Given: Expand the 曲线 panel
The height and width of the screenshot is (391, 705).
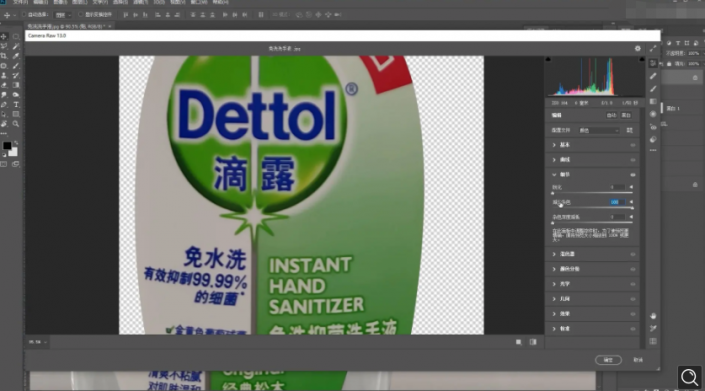Looking at the screenshot, I should click(x=554, y=160).
